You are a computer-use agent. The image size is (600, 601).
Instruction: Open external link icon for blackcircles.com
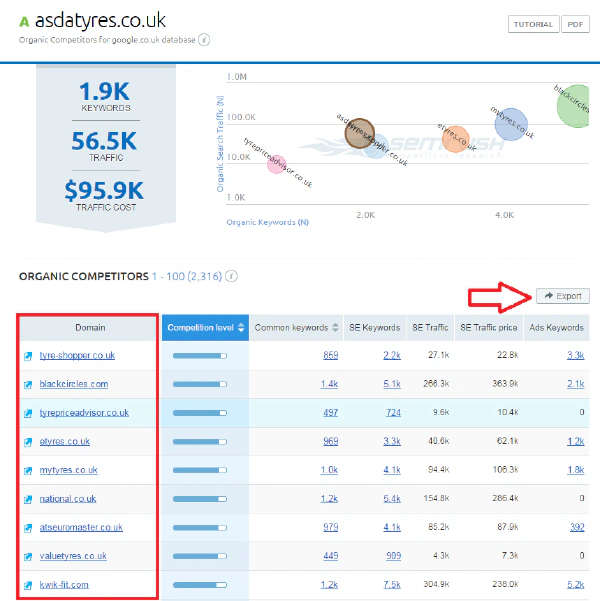tap(28, 384)
